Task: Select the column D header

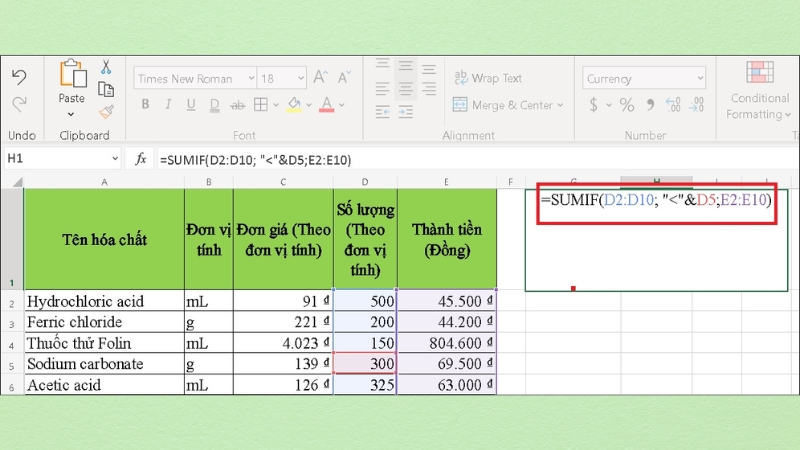Action: click(365, 181)
